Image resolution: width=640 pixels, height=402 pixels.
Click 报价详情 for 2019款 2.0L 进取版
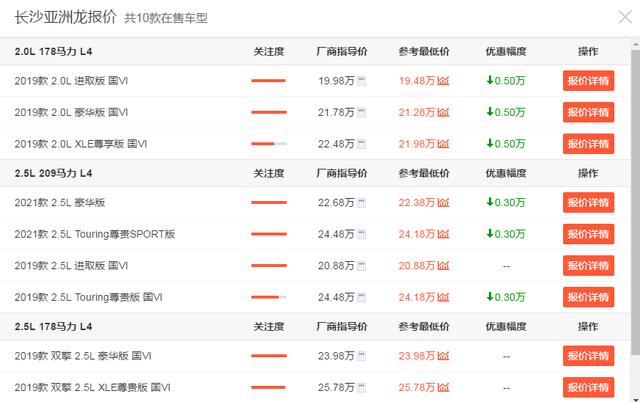coord(588,81)
